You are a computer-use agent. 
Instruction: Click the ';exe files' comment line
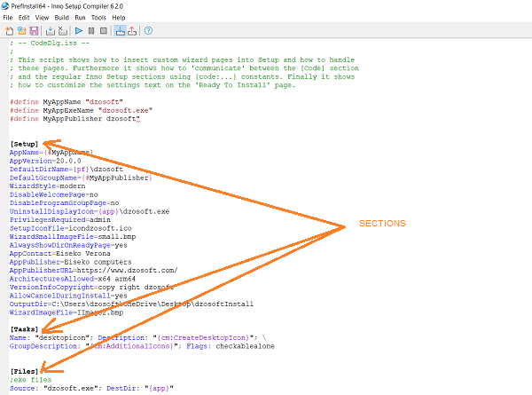pos(31,380)
